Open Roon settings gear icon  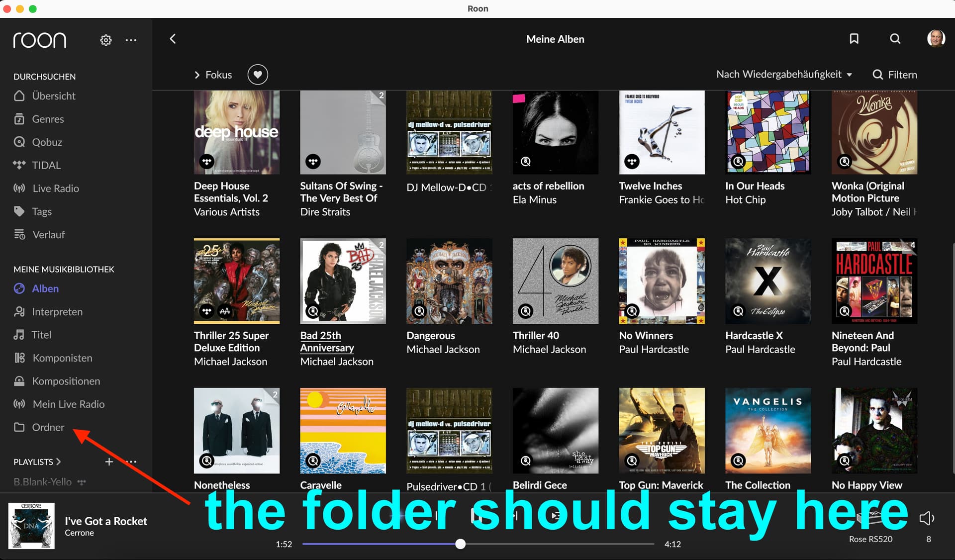pos(106,40)
